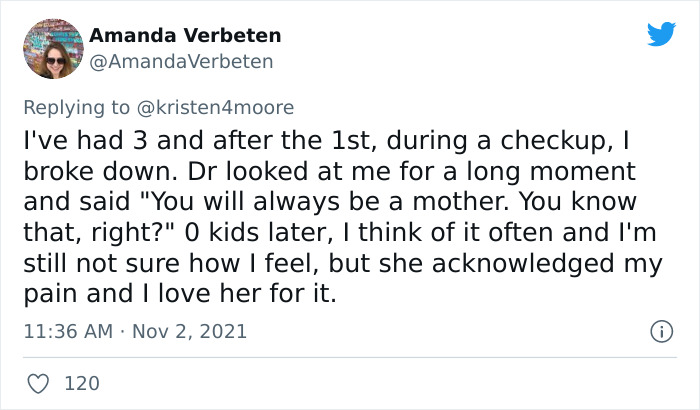The image size is (700, 410).
Task: Click the display name Amanda Verbeten
Action: [185, 36]
